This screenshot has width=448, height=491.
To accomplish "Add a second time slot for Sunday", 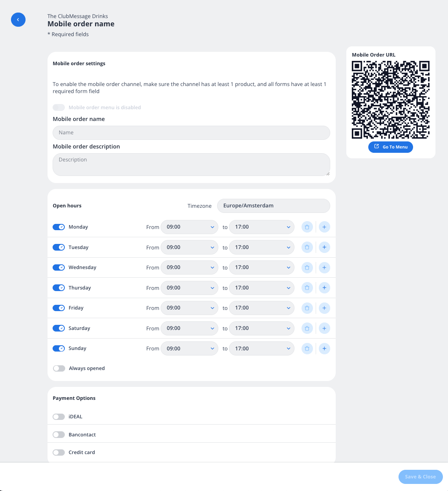I will (x=324, y=348).
